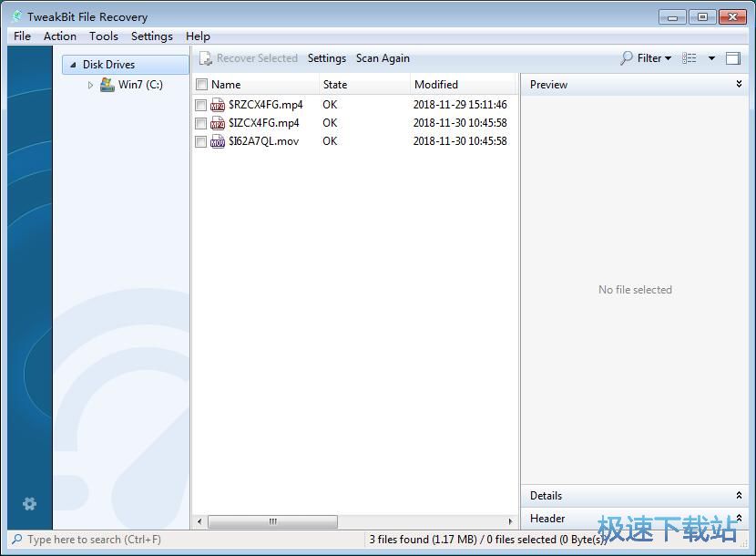Open the view mode dropdown arrow
The height and width of the screenshot is (556, 756).
[711, 58]
